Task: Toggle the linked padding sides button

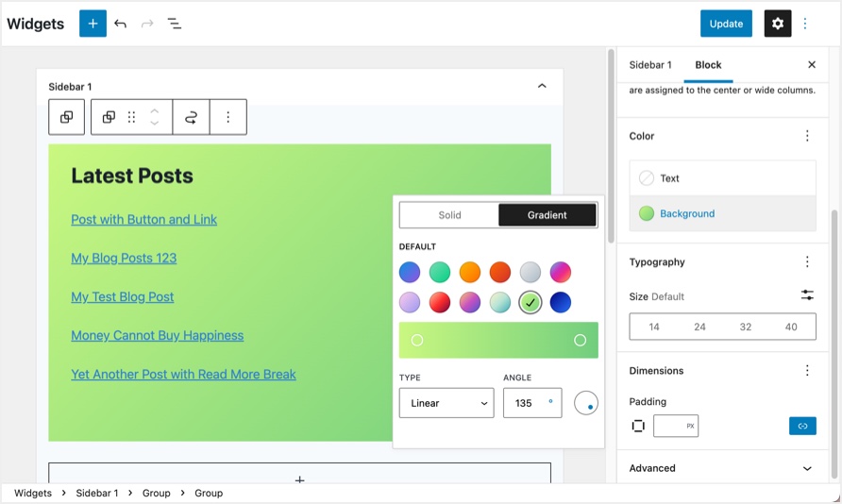Action: 802,426
